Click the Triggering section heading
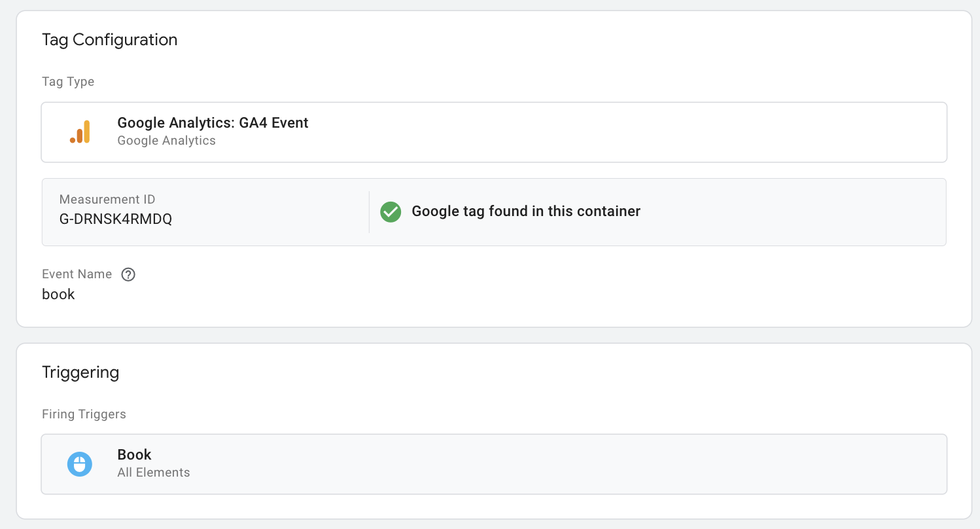Image resolution: width=980 pixels, height=529 pixels. [80, 373]
